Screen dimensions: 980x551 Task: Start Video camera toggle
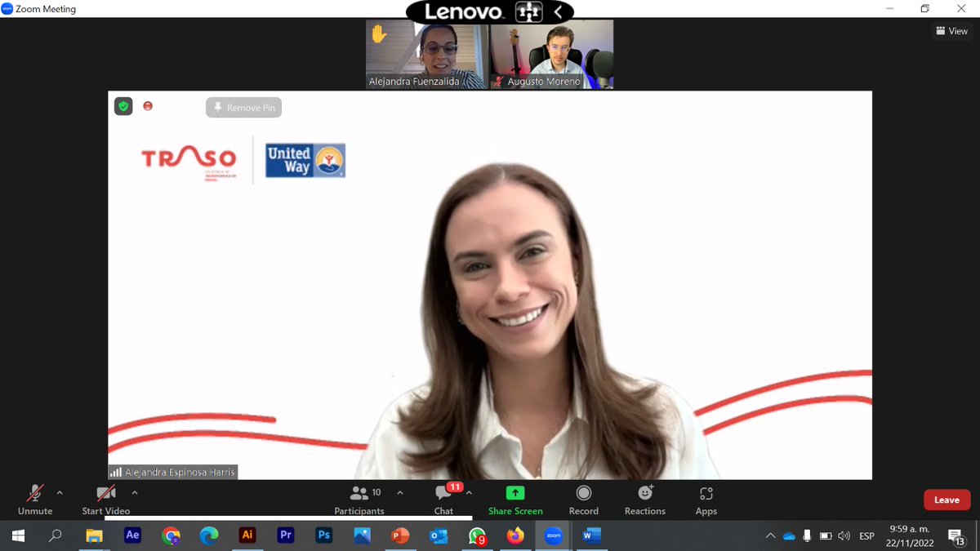point(106,500)
